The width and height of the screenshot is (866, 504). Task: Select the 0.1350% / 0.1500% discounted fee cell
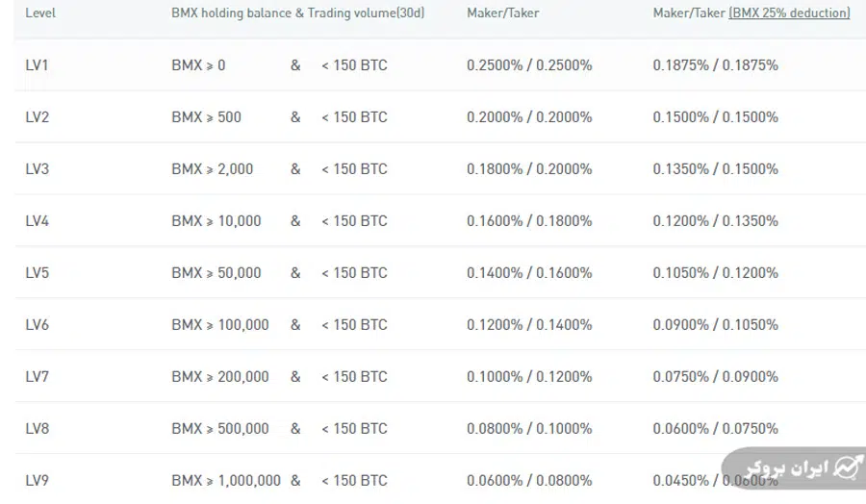[715, 169]
